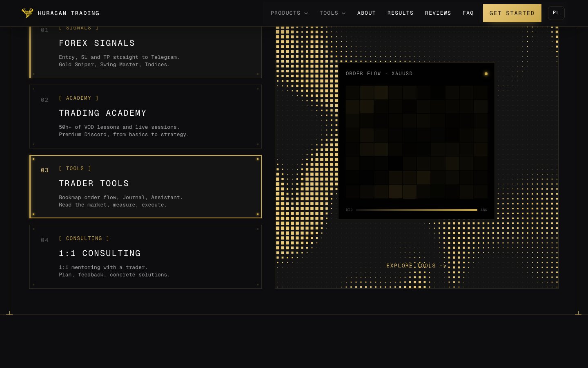The height and width of the screenshot is (368, 588).
Task: Navigate to FAQ
Action: [468, 13]
